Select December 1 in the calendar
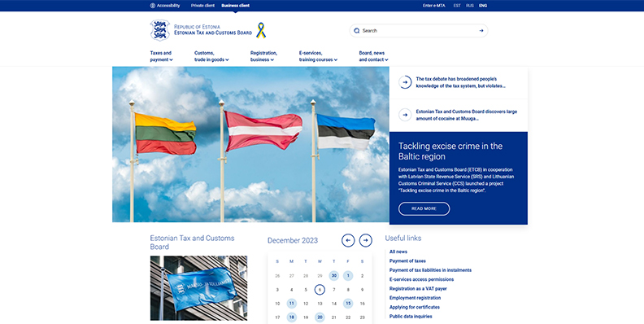The width and height of the screenshot is (644, 324). (348, 276)
